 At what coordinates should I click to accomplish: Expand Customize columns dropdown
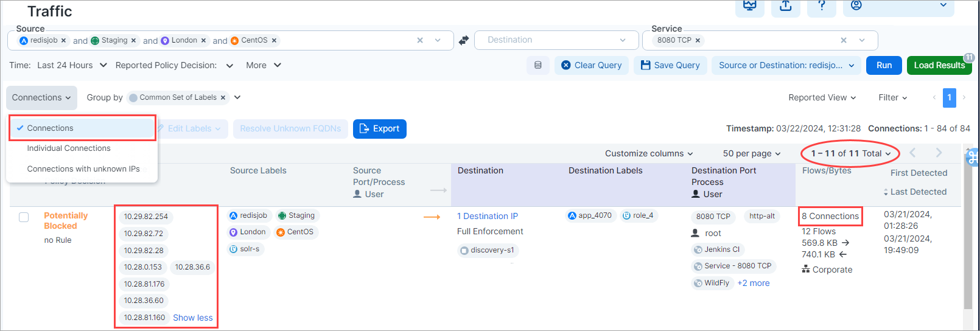[x=648, y=154]
